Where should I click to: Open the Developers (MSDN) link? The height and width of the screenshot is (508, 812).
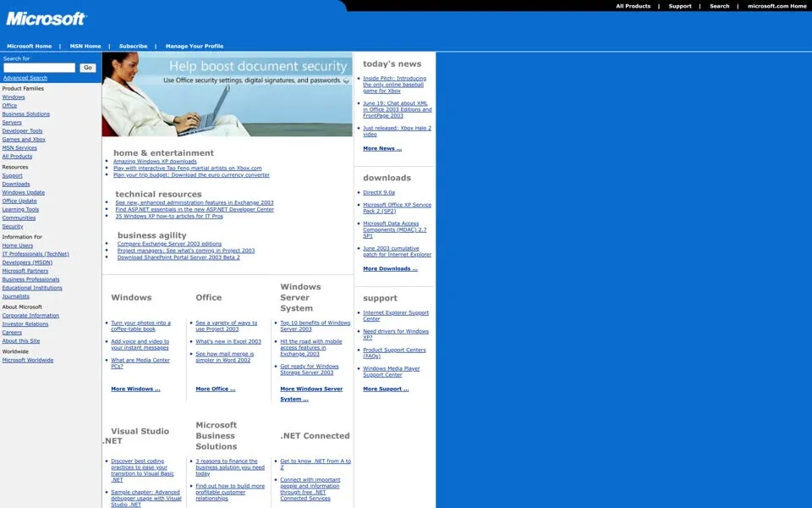click(x=27, y=262)
